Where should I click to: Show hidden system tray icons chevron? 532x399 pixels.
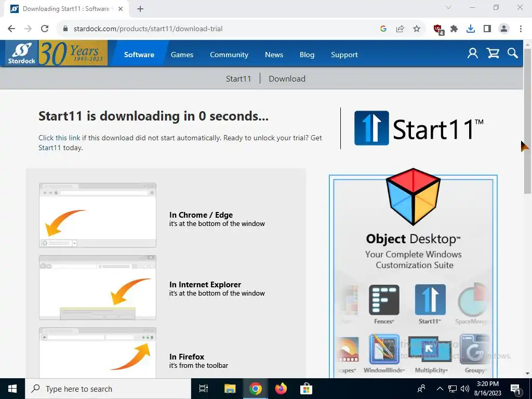(440, 389)
